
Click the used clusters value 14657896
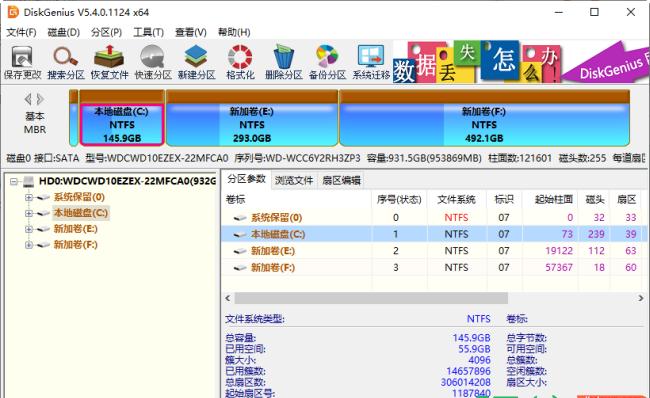point(468,371)
